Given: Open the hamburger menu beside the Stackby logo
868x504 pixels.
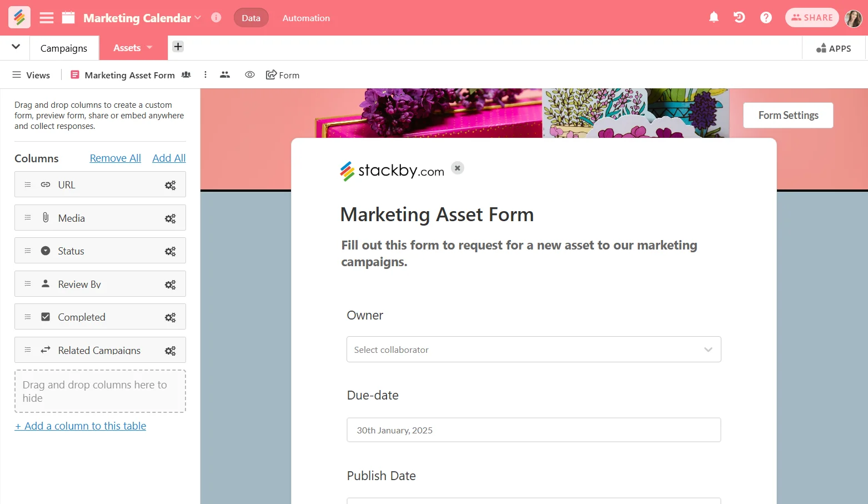Looking at the screenshot, I should (x=46, y=17).
